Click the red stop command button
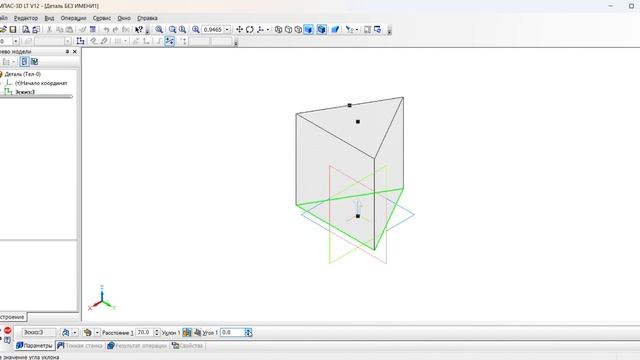Screen dimensions: 640x360 (x=7, y=331)
